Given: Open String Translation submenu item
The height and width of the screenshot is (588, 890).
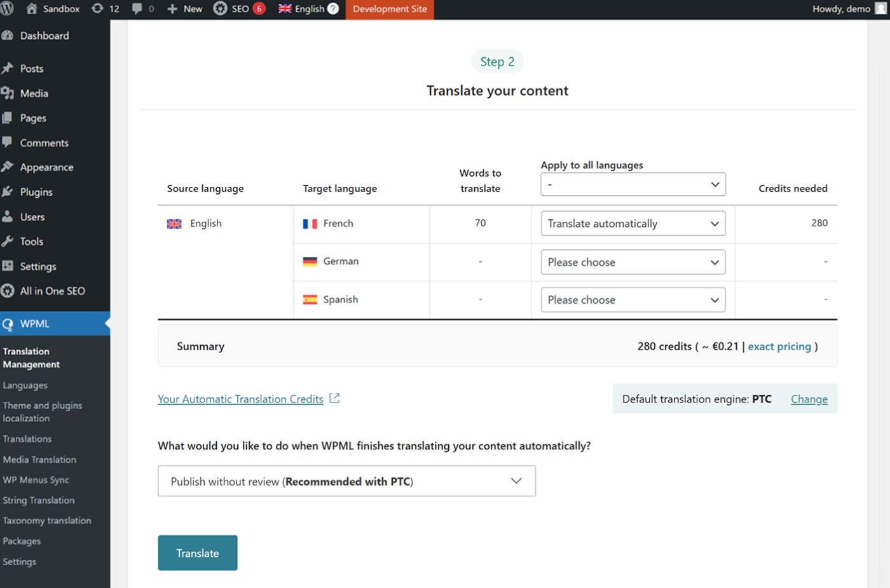Looking at the screenshot, I should (x=38, y=500).
